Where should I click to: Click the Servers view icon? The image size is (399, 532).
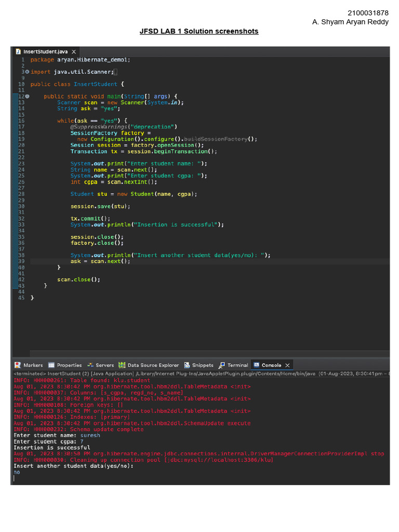tap(90, 365)
